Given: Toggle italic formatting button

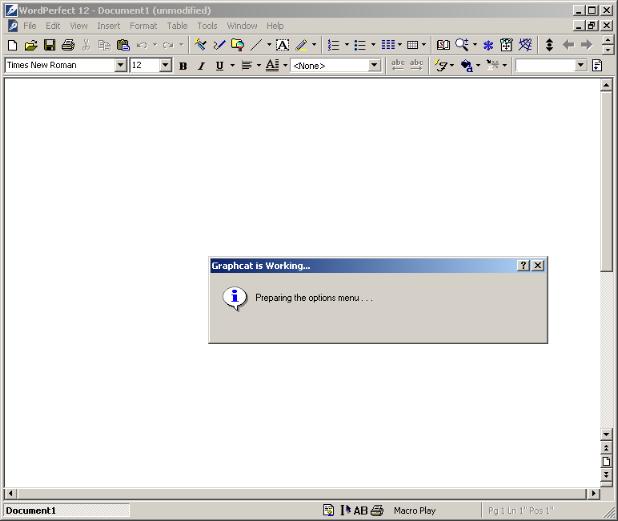Looking at the screenshot, I should [201, 66].
